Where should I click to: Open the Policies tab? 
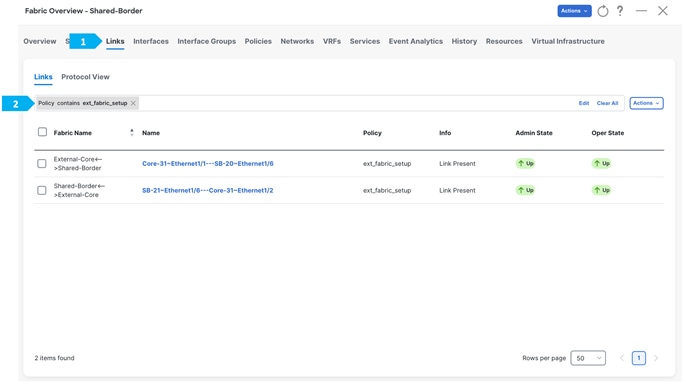coord(258,41)
